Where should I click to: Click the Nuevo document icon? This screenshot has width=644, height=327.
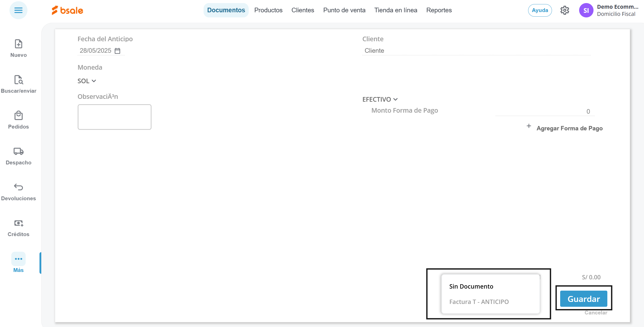pyautogui.click(x=18, y=44)
